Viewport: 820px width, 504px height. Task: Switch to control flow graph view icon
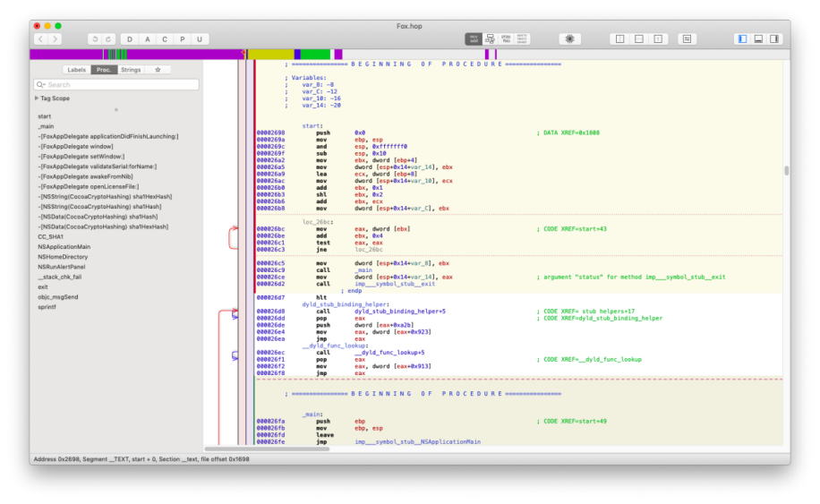click(x=490, y=39)
